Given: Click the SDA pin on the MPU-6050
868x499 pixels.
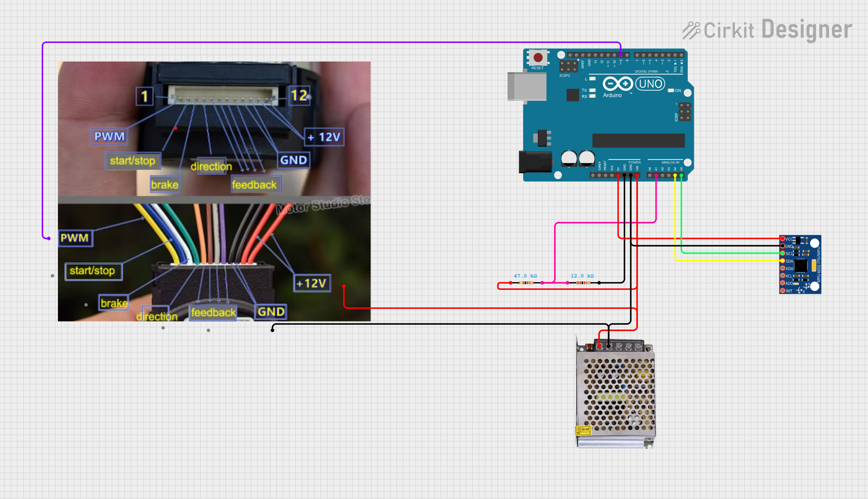Looking at the screenshot, I should point(783,261).
